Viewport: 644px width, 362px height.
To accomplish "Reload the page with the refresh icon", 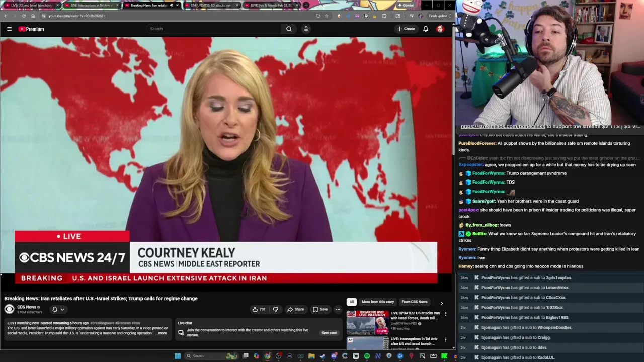I will (x=24, y=16).
